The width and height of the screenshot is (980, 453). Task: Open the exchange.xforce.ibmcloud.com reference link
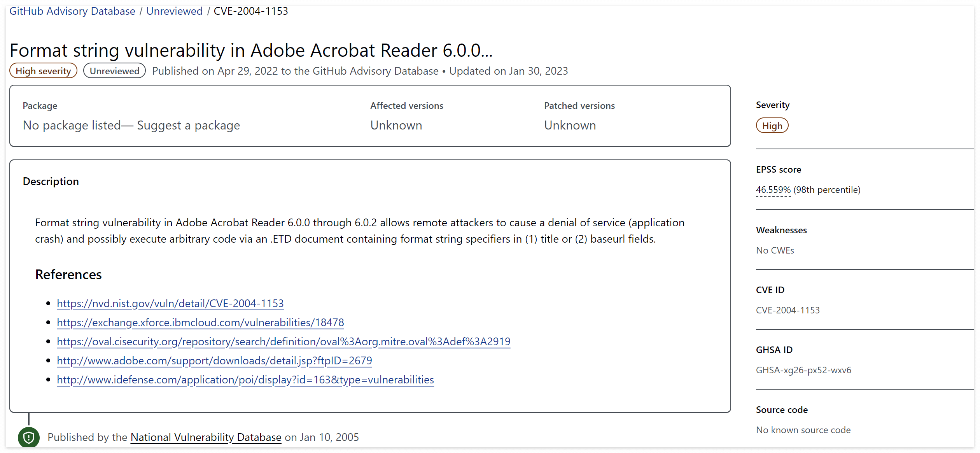pyautogui.click(x=200, y=322)
